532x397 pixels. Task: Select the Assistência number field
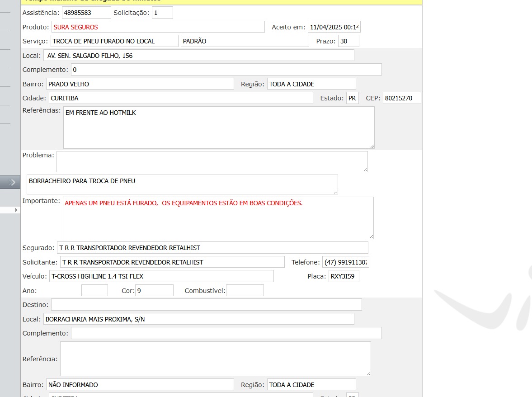(x=86, y=13)
